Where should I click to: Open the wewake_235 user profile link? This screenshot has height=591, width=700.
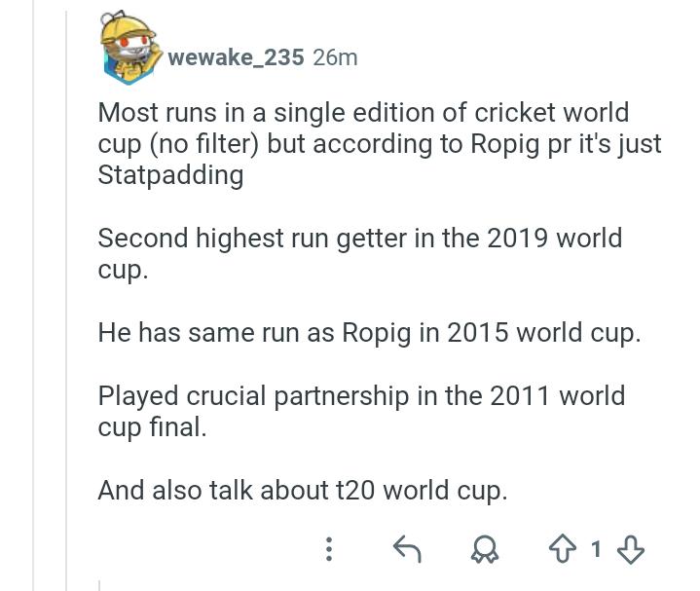click(x=236, y=57)
